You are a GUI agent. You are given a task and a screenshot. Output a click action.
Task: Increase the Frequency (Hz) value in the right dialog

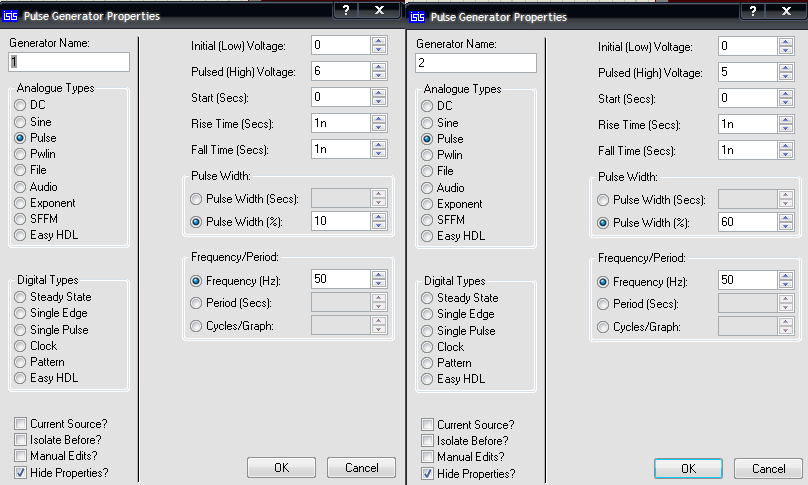tap(786, 275)
